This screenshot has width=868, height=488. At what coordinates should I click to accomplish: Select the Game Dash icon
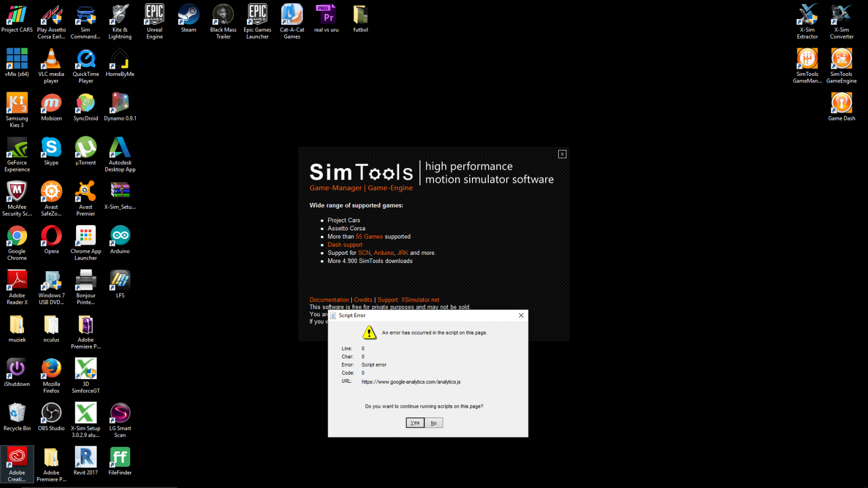(841, 107)
